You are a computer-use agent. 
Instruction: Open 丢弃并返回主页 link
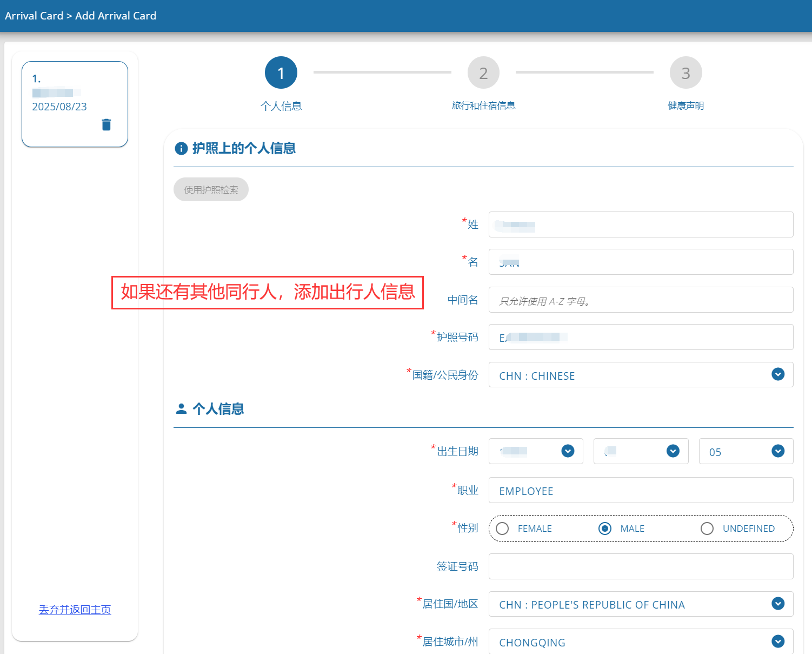[75, 609]
